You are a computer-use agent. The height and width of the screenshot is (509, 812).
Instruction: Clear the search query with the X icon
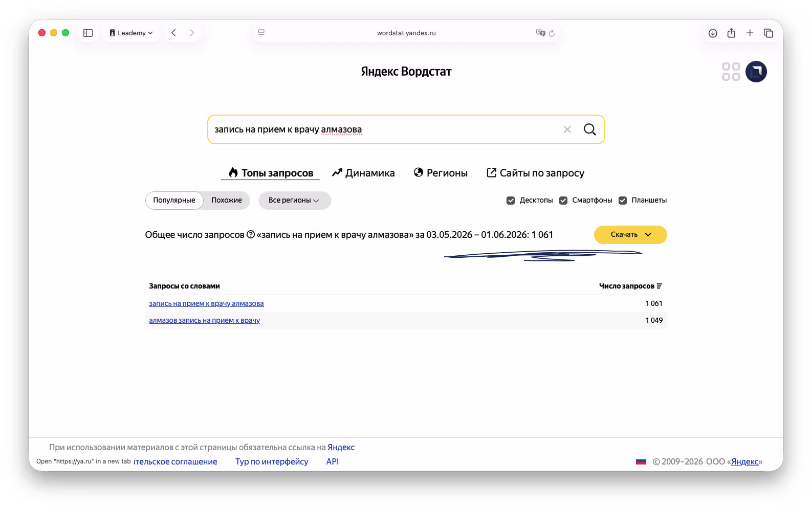(567, 129)
